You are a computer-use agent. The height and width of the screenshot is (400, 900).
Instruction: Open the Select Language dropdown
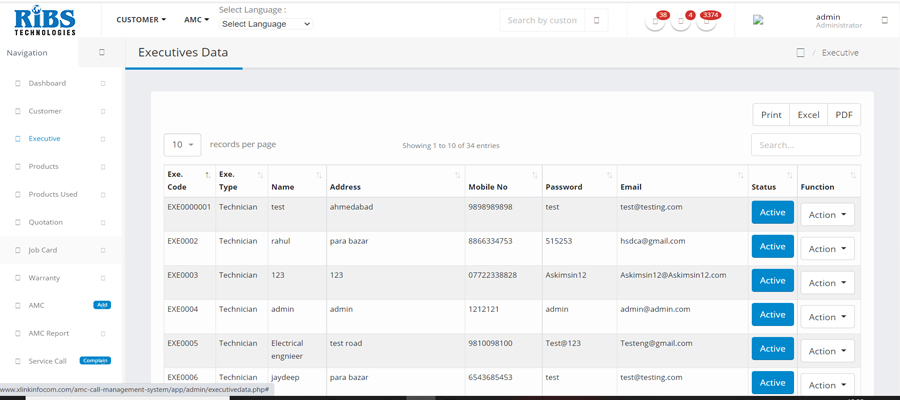pyautogui.click(x=265, y=24)
